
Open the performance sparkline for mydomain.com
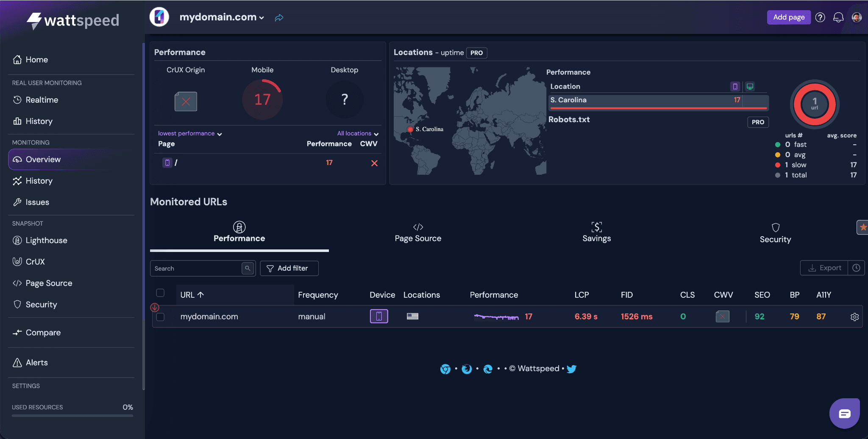point(496,317)
